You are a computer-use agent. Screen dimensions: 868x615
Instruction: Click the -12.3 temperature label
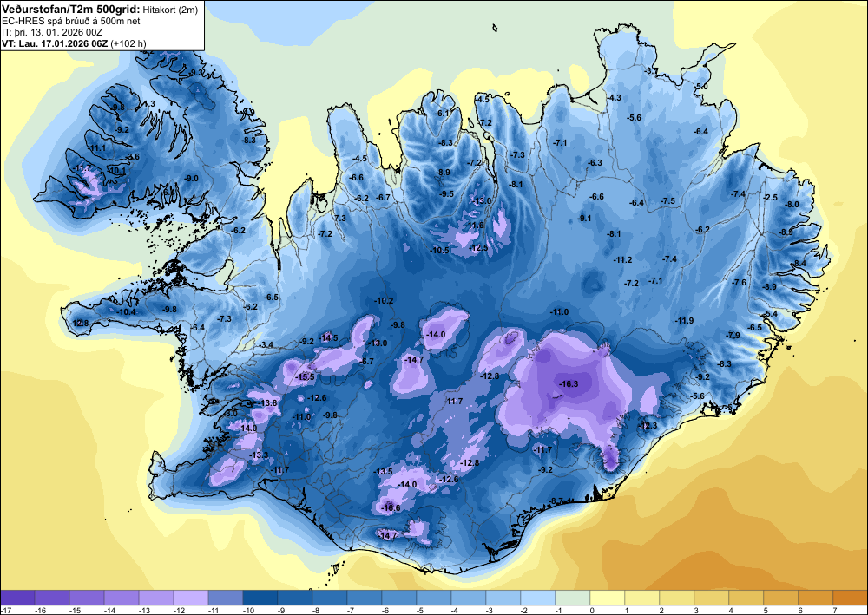click(648, 426)
